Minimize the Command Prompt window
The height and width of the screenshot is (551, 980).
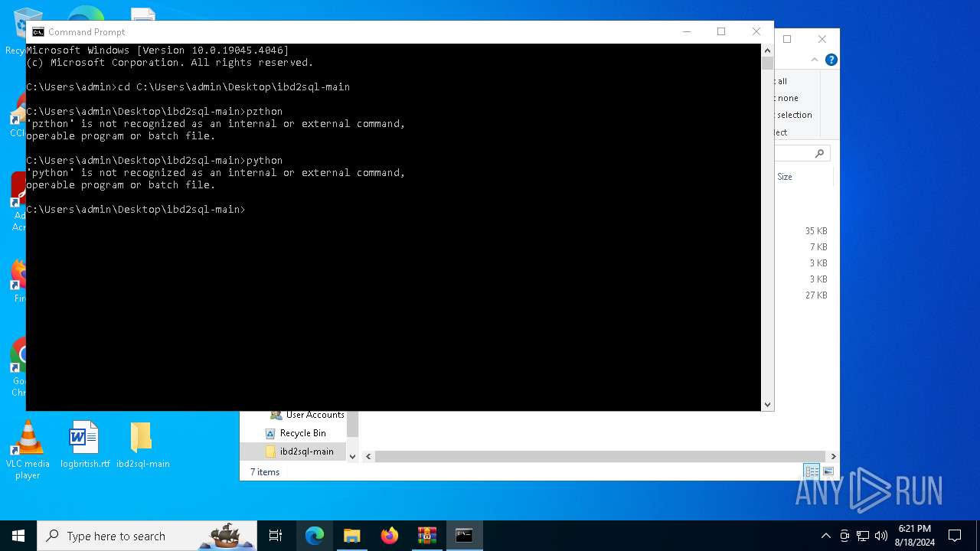[x=686, y=31]
